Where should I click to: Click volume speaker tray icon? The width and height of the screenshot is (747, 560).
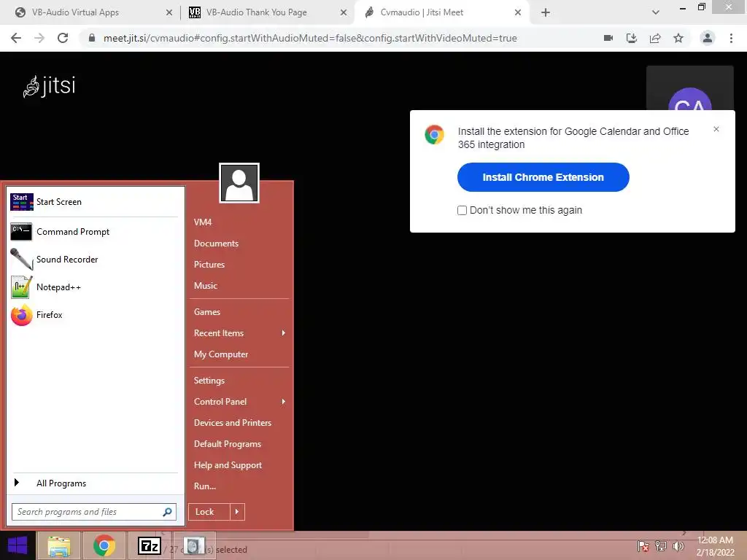[678, 546]
